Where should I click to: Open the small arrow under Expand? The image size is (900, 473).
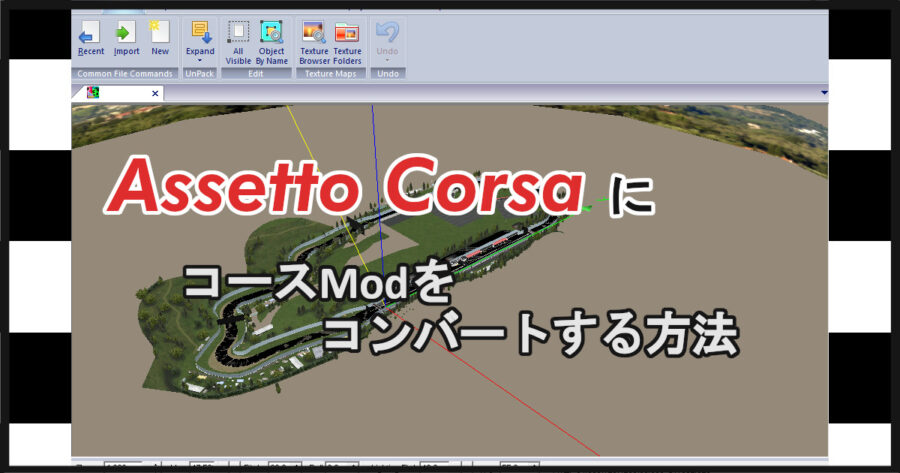200,60
